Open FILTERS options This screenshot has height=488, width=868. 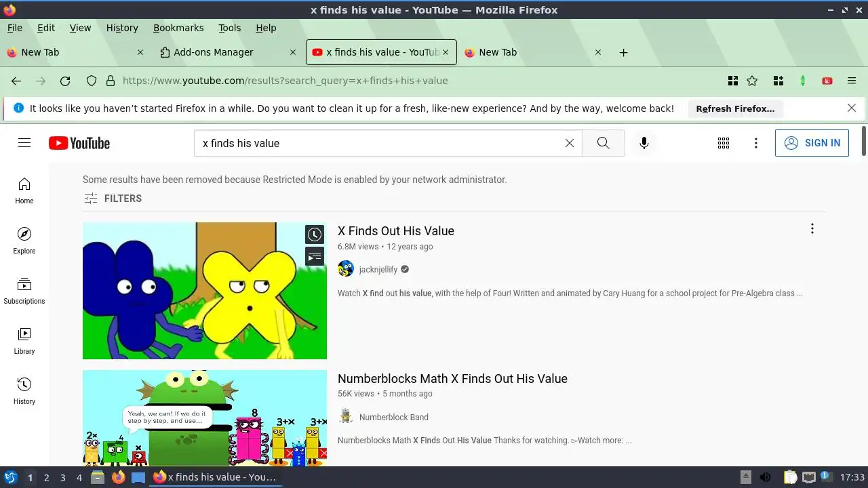click(x=113, y=199)
